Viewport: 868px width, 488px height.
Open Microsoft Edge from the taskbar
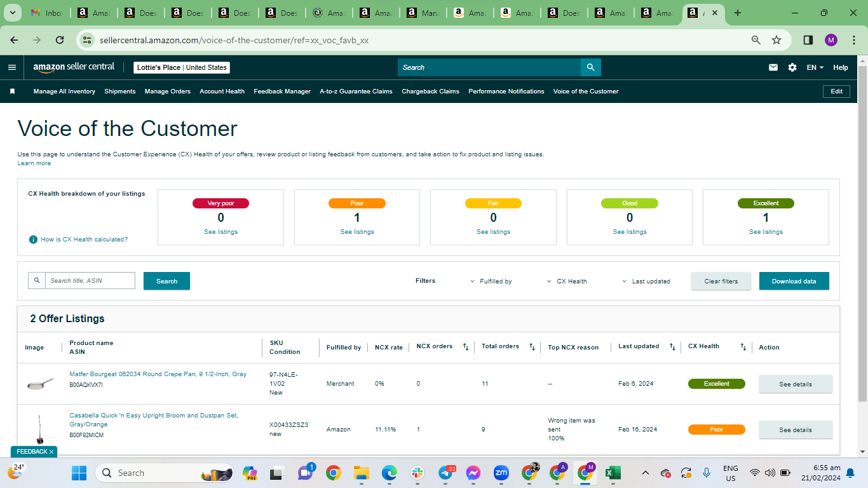[x=390, y=473]
